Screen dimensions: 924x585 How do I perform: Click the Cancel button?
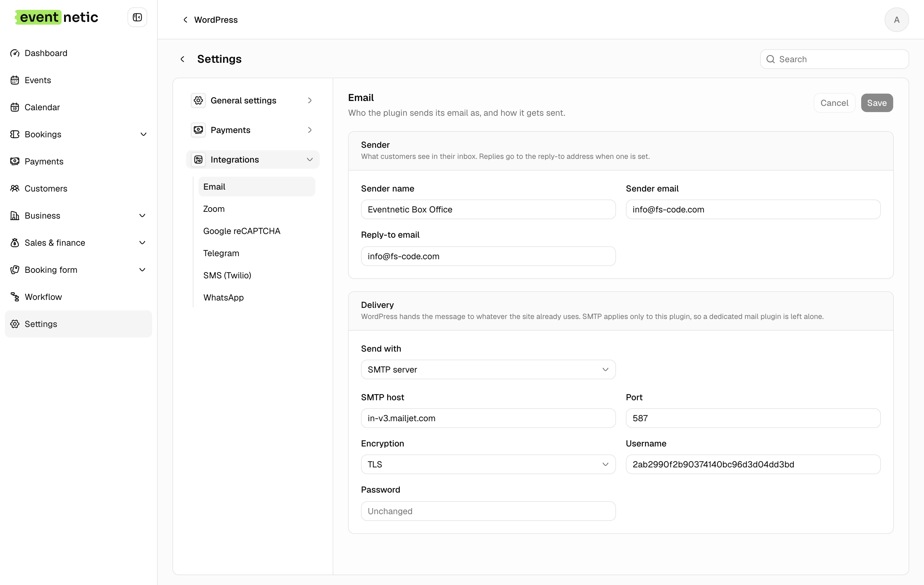coord(834,103)
